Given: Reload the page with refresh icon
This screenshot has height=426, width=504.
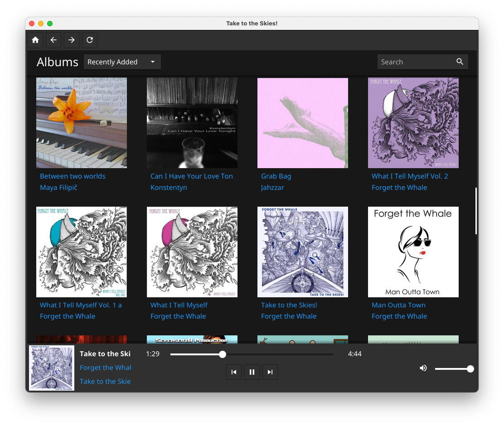Looking at the screenshot, I should tap(90, 40).
